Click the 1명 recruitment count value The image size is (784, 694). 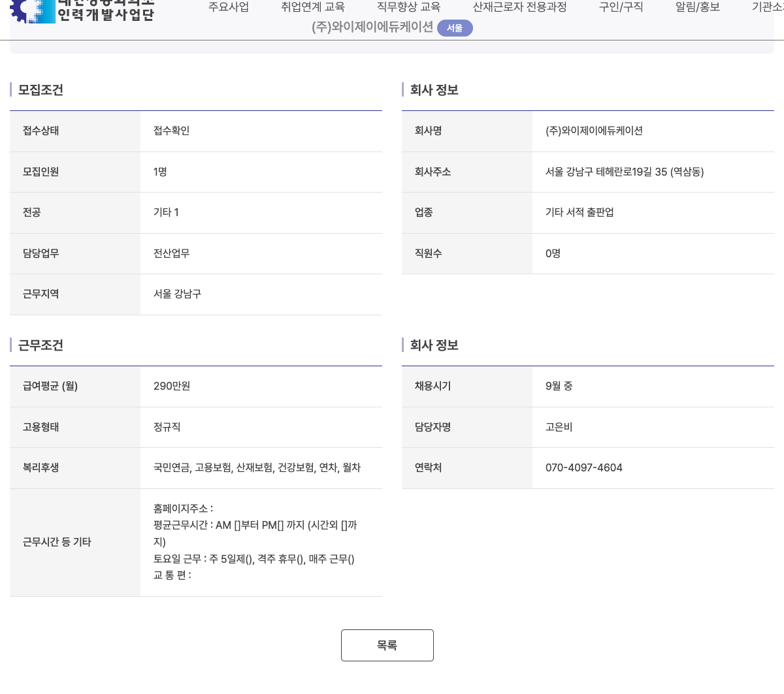tap(160, 172)
